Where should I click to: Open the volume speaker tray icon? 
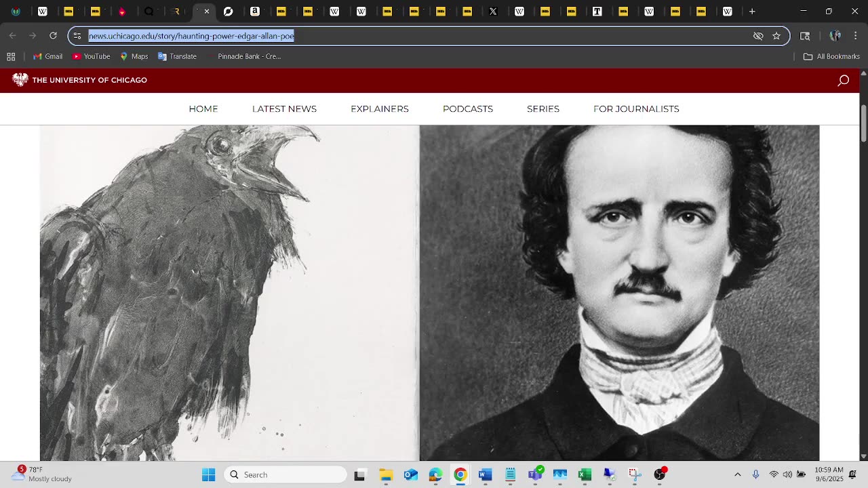pyautogui.click(x=787, y=474)
